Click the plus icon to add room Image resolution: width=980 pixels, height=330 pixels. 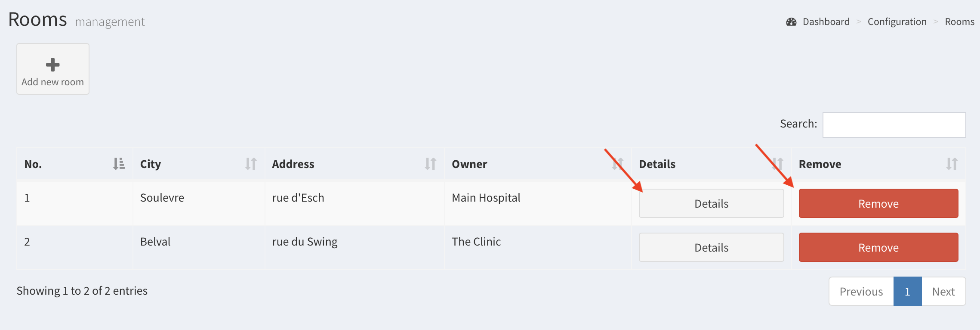[x=52, y=65]
